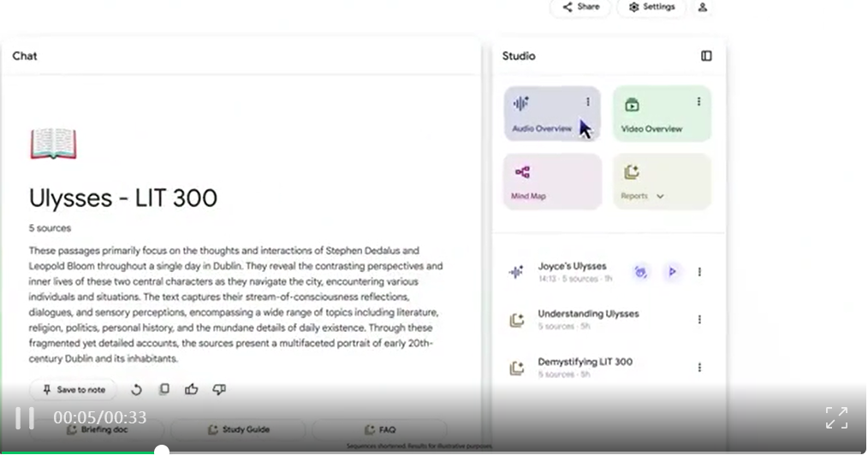Expand the Reports dropdown chevron
Image resolution: width=868 pixels, height=455 pixels.
[660, 196]
